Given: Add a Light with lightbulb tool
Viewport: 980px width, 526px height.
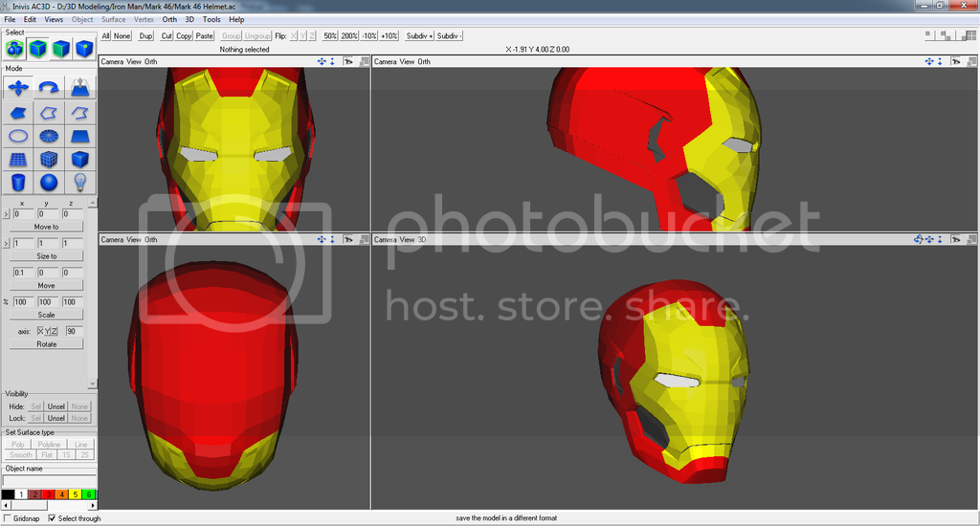Looking at the screenshot, I should coord(80,183).
